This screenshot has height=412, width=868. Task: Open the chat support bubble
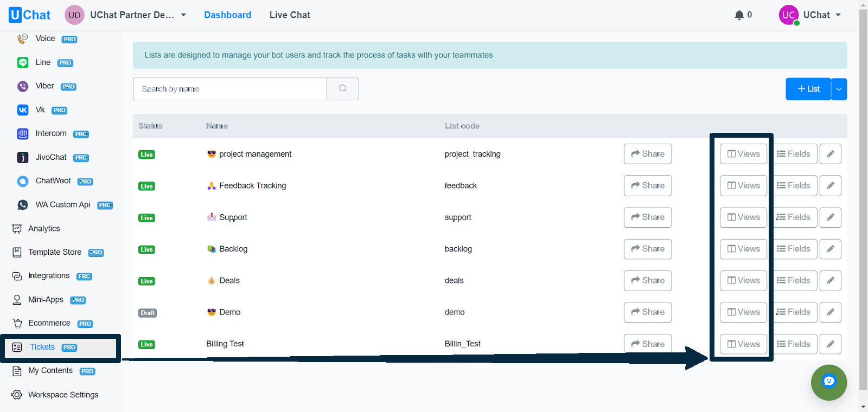[829, 382]
